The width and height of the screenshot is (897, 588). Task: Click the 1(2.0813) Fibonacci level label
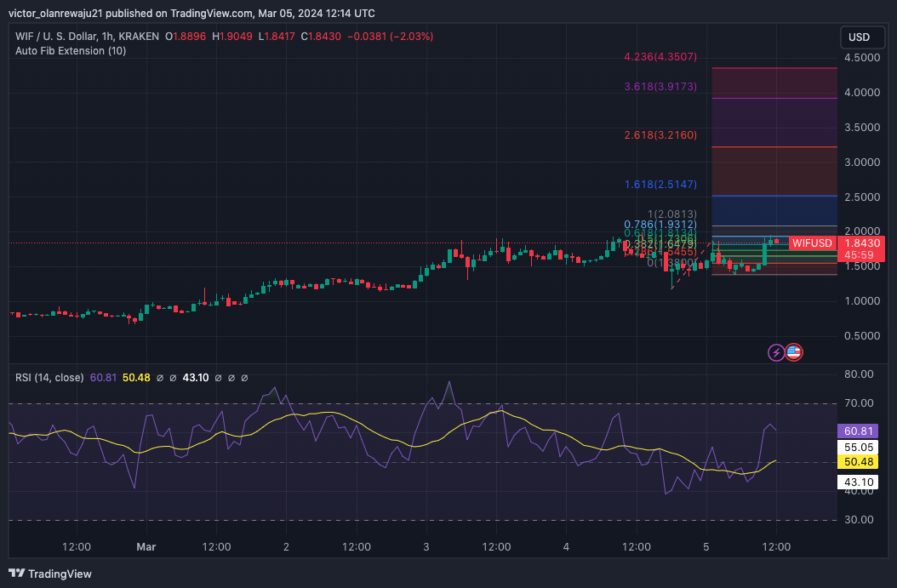coord(672,214)
